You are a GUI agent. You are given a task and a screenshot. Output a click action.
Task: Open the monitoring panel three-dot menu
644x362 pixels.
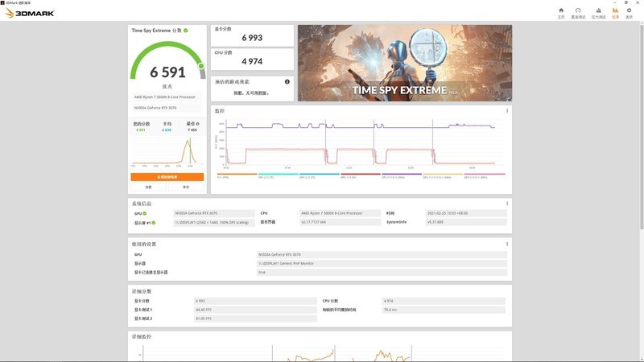point(507,111)
